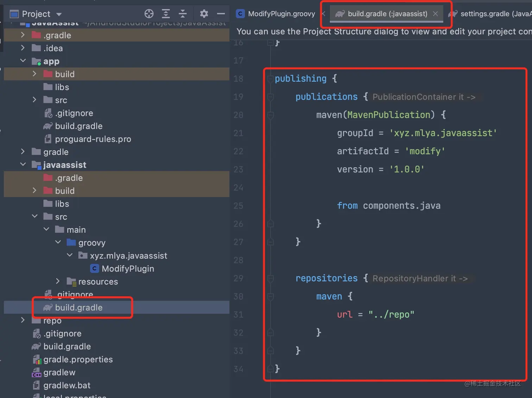Image resolution: width=532 pixels, height=398 pixels.
Task: Click line number 24 in gutter
Action: [x=238, y=188]
